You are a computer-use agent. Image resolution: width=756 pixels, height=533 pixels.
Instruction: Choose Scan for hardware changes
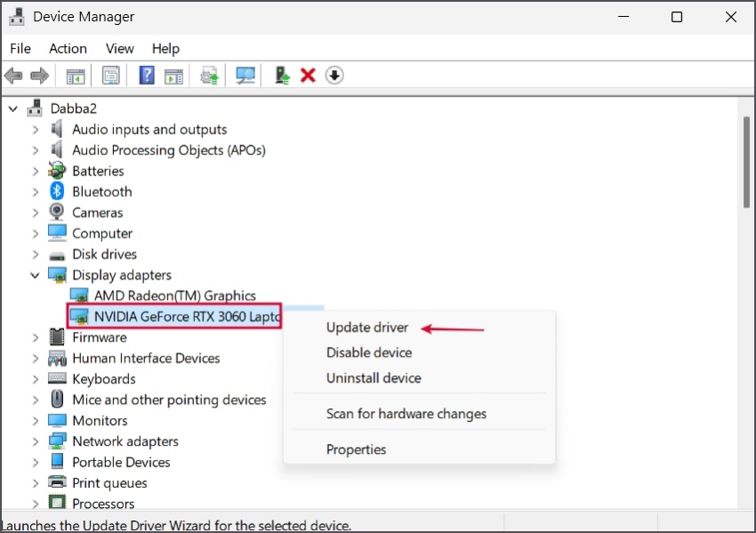point(406,414)
